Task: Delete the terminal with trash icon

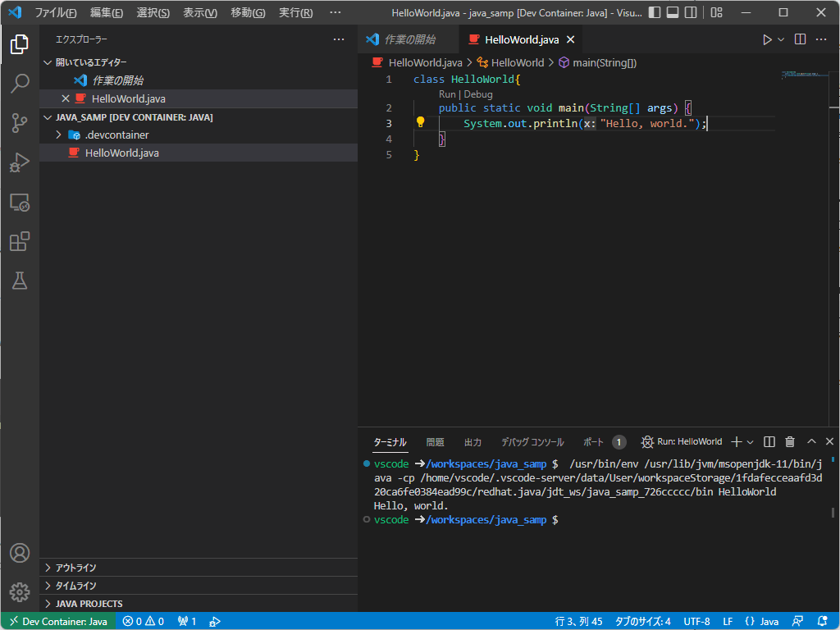Action: [x=790, y=442]
